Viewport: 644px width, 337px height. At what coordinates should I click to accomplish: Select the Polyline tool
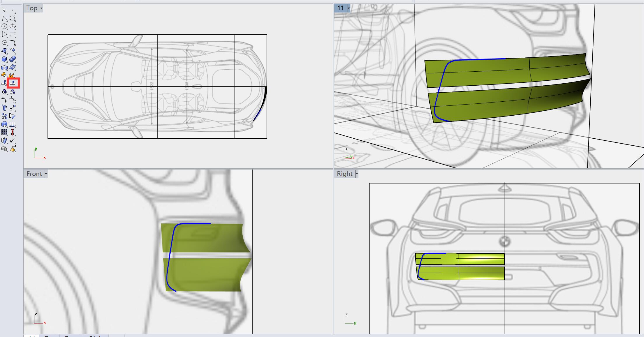pos(4,18)
